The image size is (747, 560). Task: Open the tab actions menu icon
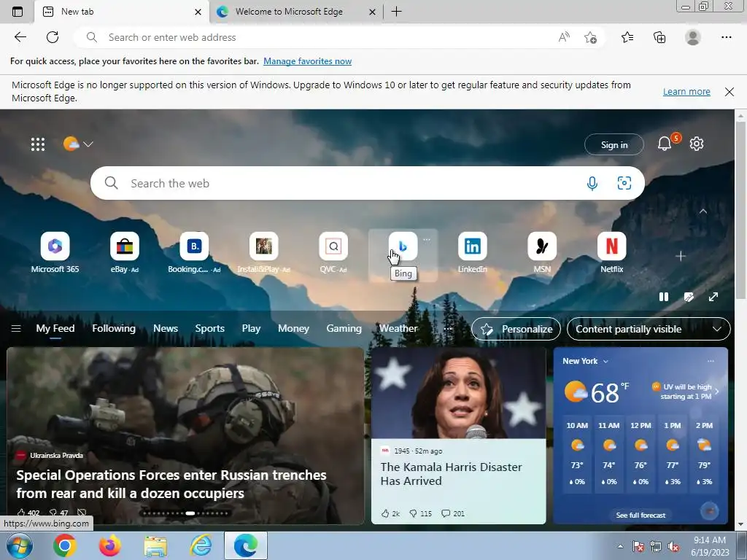point(18,12)
